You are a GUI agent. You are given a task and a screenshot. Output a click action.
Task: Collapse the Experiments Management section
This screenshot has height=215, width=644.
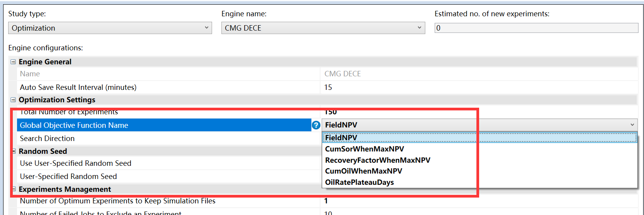point(14,189)
